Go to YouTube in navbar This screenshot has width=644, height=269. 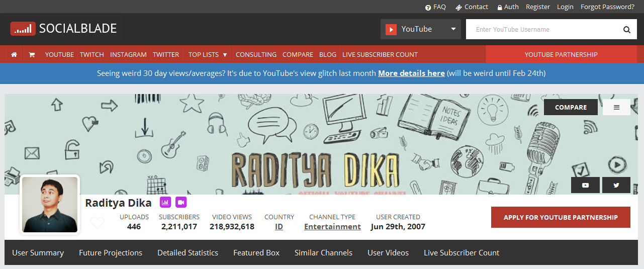(59, 54)
